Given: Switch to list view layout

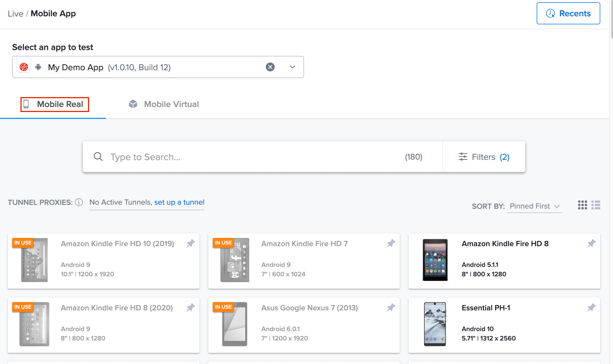Looking at the screenshot, I should 596,205.
